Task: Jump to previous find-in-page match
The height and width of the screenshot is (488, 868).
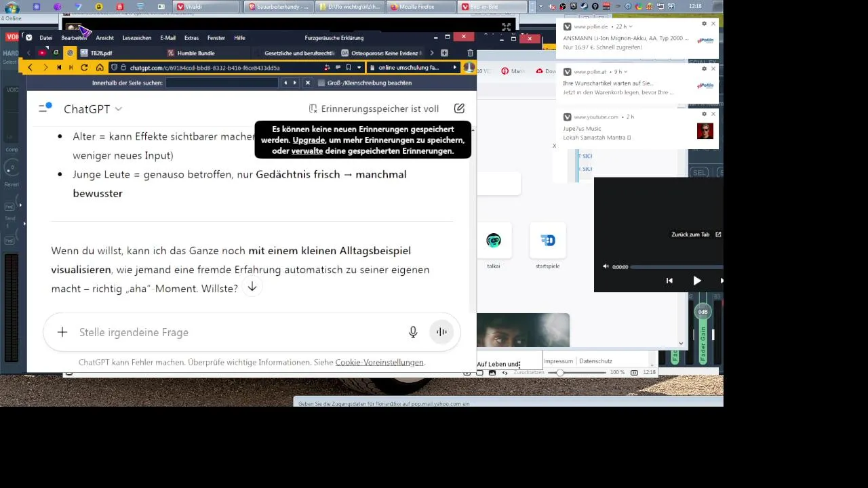Action: (285, 83)
